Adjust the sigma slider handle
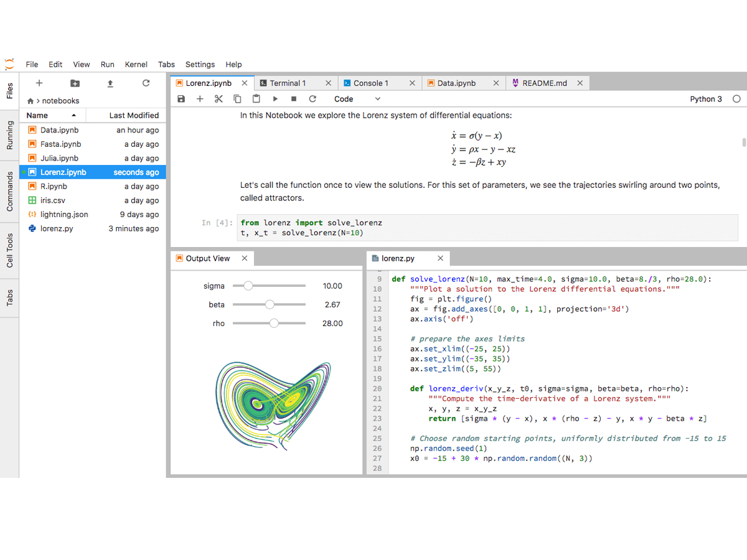The image size is (747, 560). [248, 286]
